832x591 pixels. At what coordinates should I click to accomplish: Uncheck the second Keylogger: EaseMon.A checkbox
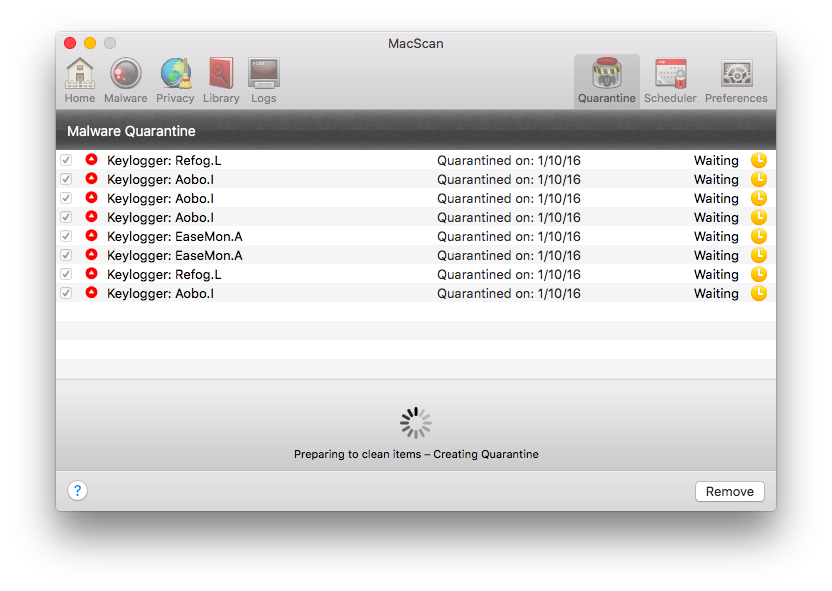[66, 255]
